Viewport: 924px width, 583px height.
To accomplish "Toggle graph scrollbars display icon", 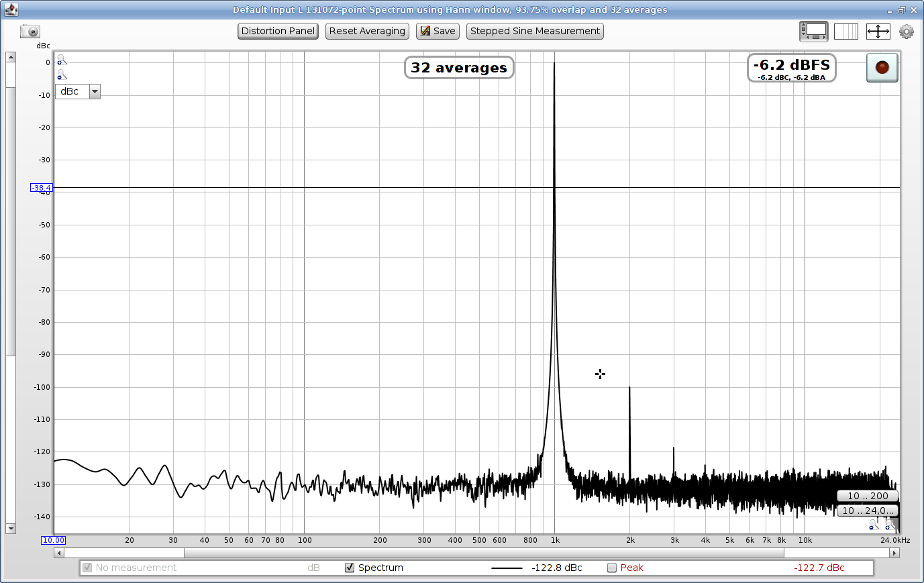I will pyautogui.click(x=814, y=31).
